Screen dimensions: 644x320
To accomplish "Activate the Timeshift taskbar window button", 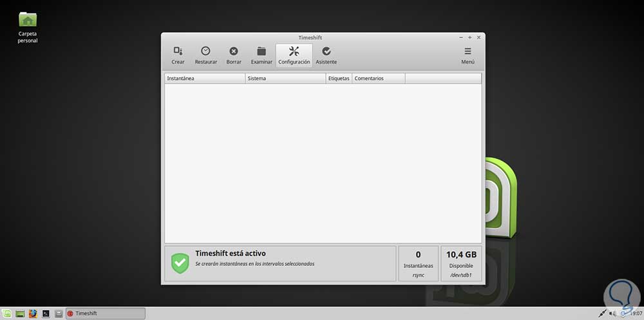I will tap(106, 314).
